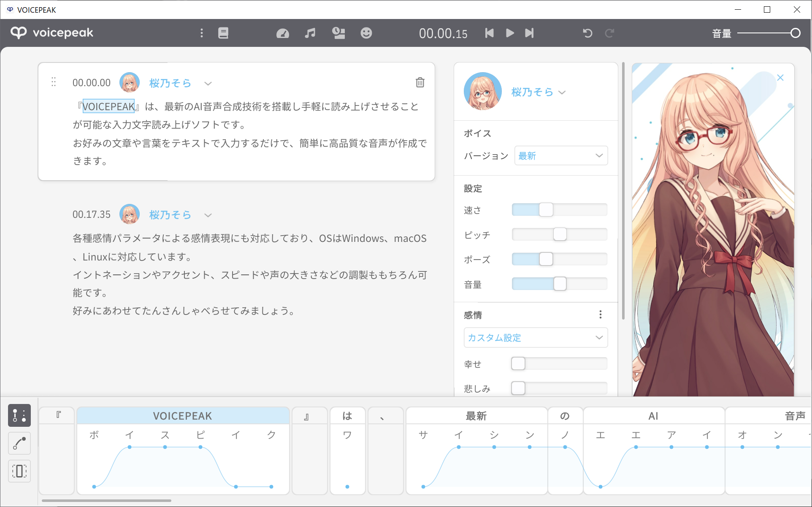The width and height of the screenshot is (812, 507).
Task: Open pitch settings via the music note icon
Action: pos(310,33)
